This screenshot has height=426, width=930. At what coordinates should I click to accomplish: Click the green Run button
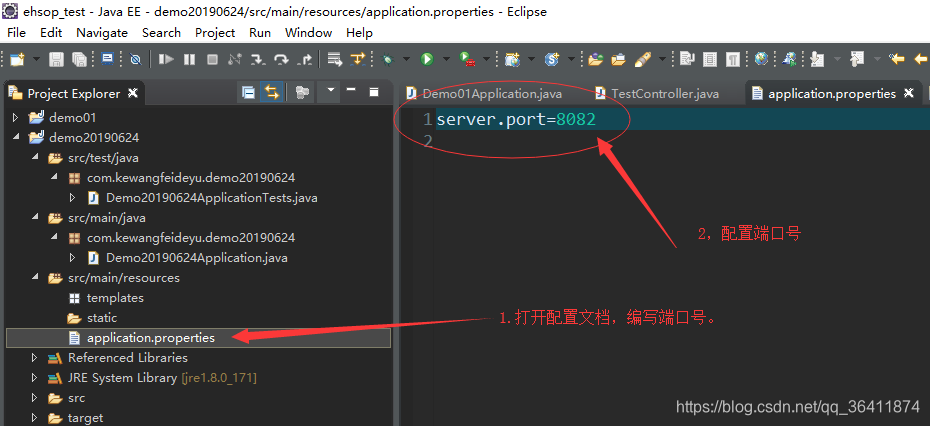click(x=427, y=59)
